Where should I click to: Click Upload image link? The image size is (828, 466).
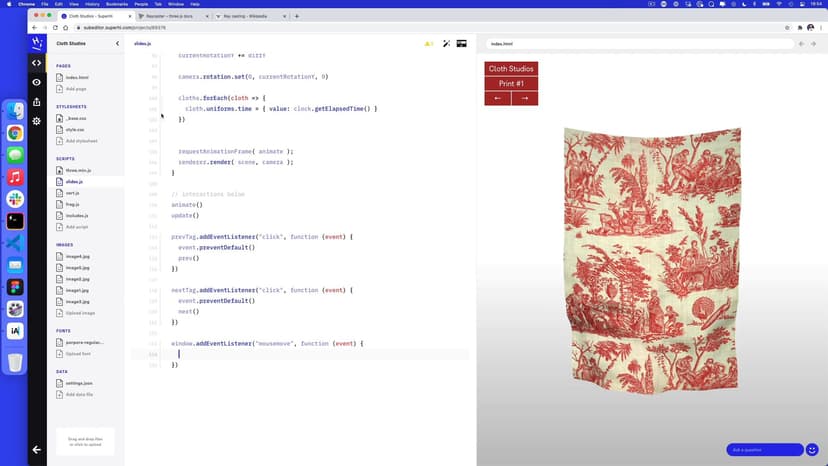pos(80,313)
